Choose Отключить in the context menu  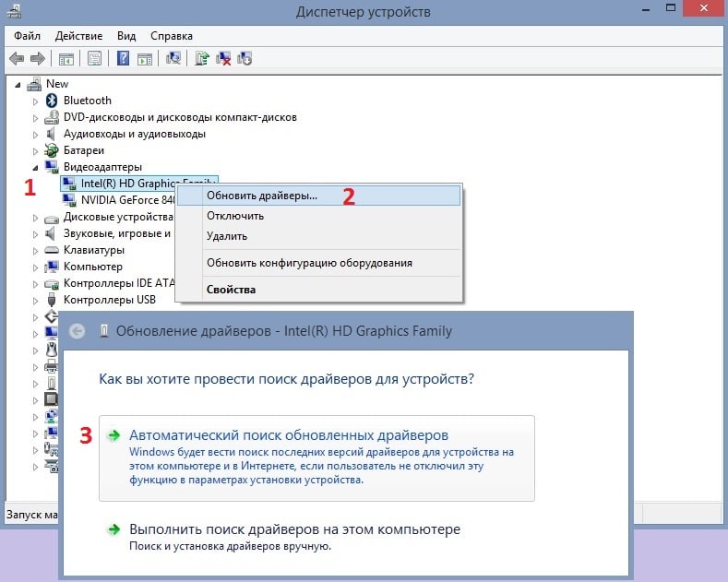click(x=319, y=216)
